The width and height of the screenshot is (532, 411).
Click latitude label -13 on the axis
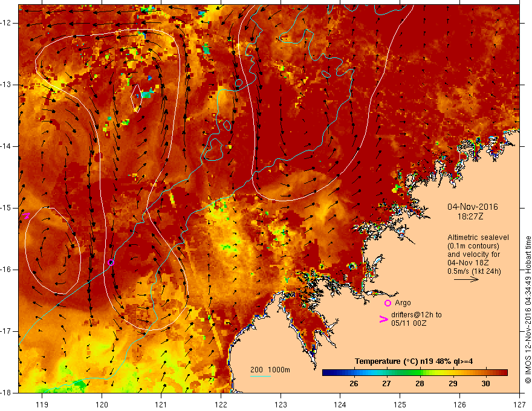[7, 85]
